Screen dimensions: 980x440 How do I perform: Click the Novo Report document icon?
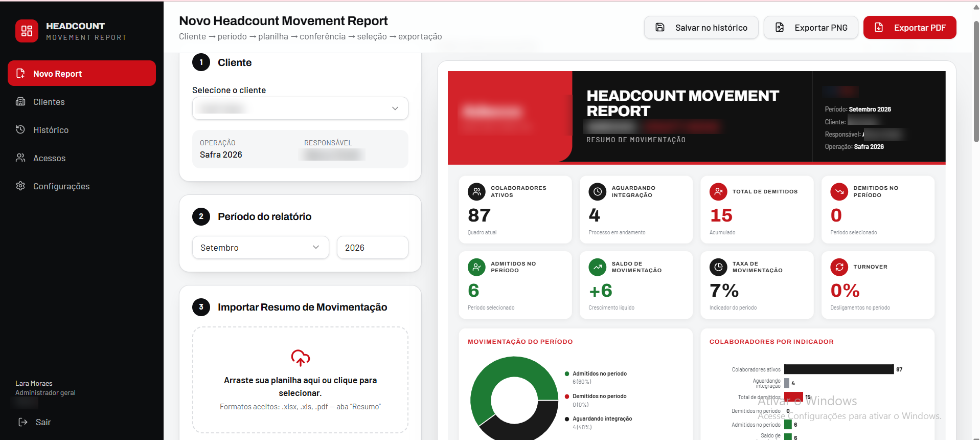click(x=20, y=73)
